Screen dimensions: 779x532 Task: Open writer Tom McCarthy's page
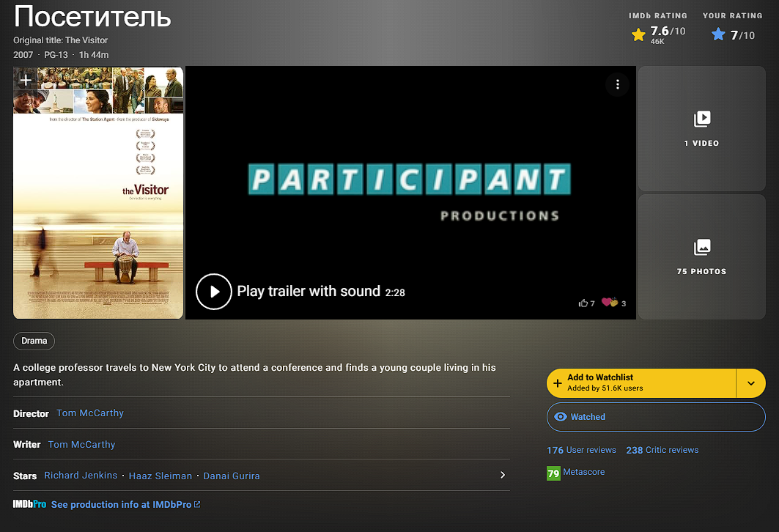[81, 444]
